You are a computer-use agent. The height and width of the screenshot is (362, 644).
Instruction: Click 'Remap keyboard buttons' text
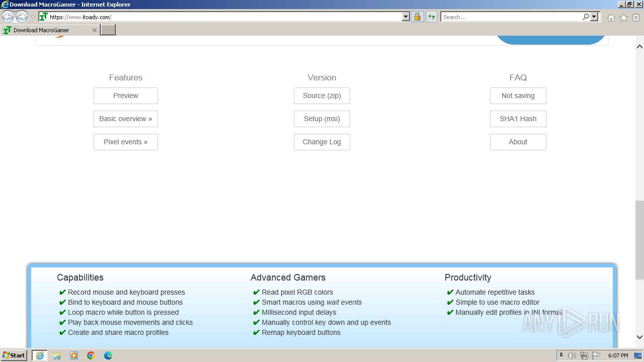click(301, 332)
